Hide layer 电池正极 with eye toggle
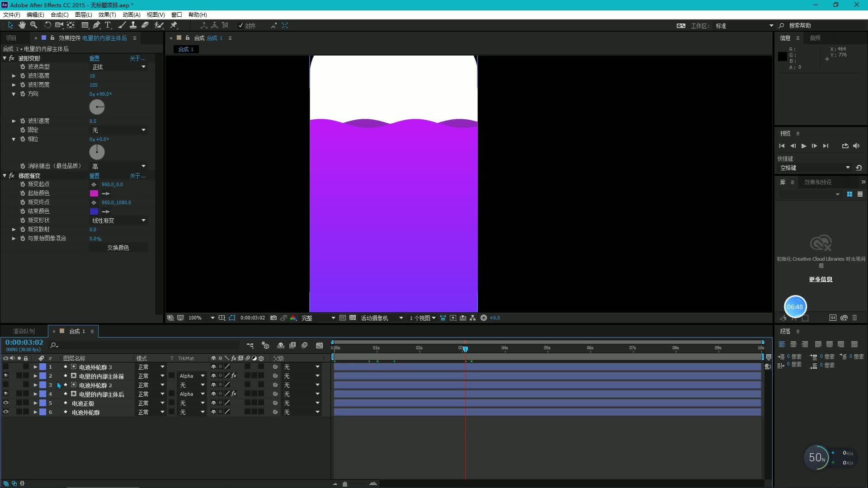The image size is (868, 488). tap(6, 403)
